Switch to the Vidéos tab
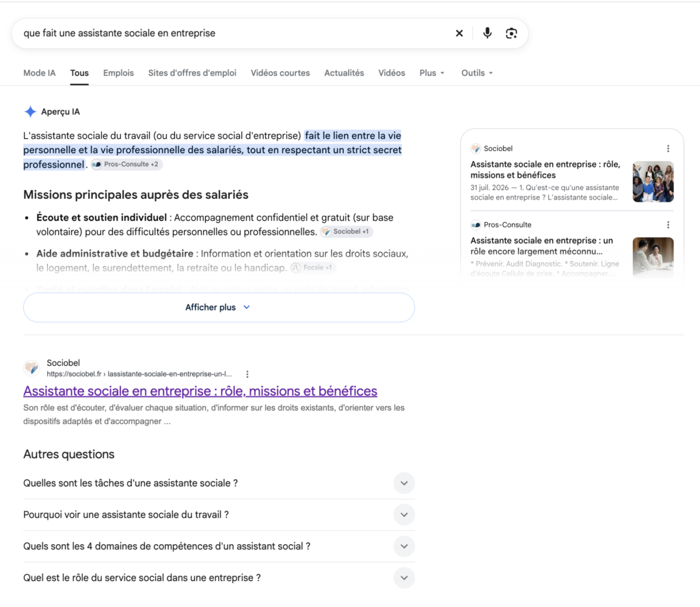 tap(392, 72)
